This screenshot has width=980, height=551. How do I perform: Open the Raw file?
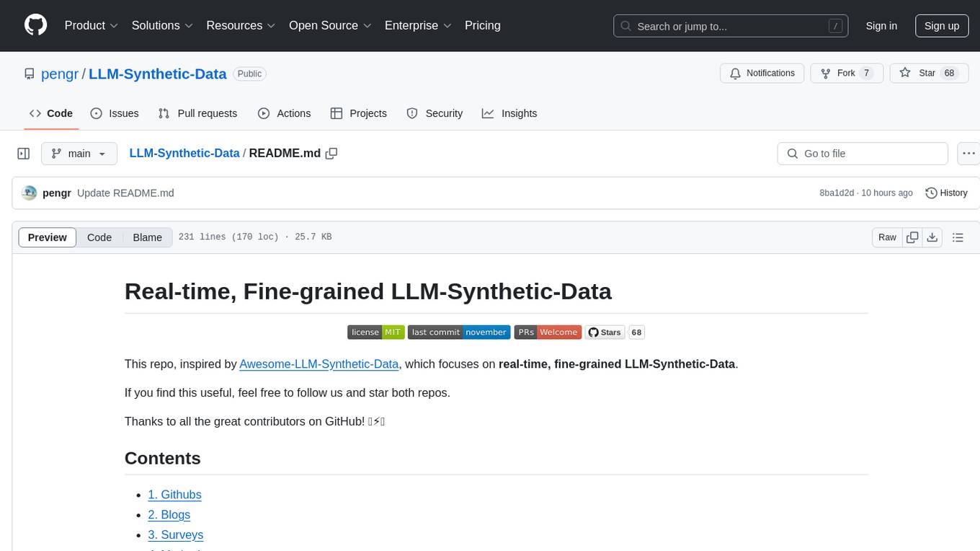point(887,237)
